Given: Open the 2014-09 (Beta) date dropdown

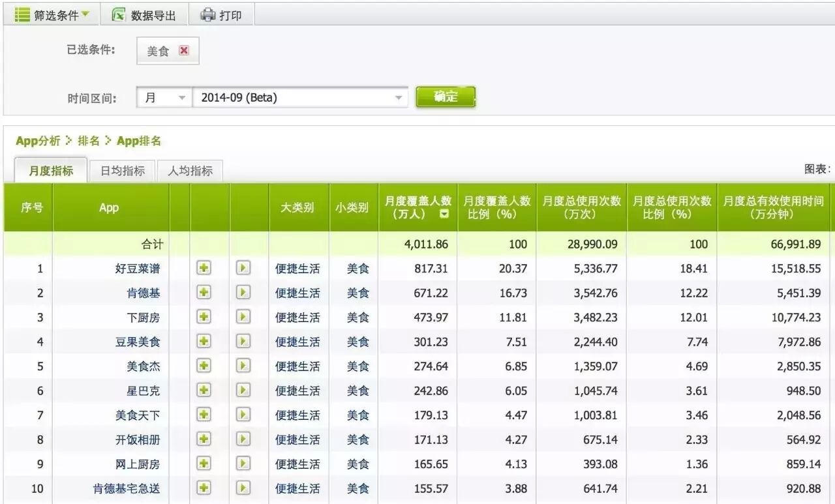Looking at the screenshot, I should coord(300,98).
